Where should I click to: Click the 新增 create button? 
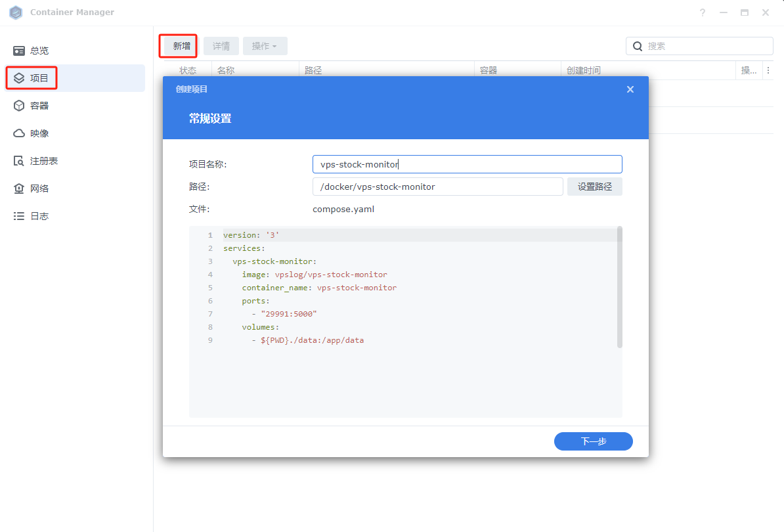181,46
